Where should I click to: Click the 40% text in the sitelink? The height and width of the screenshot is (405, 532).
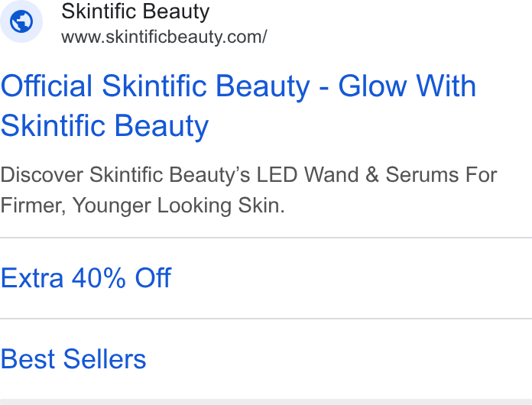click(99, 278)
